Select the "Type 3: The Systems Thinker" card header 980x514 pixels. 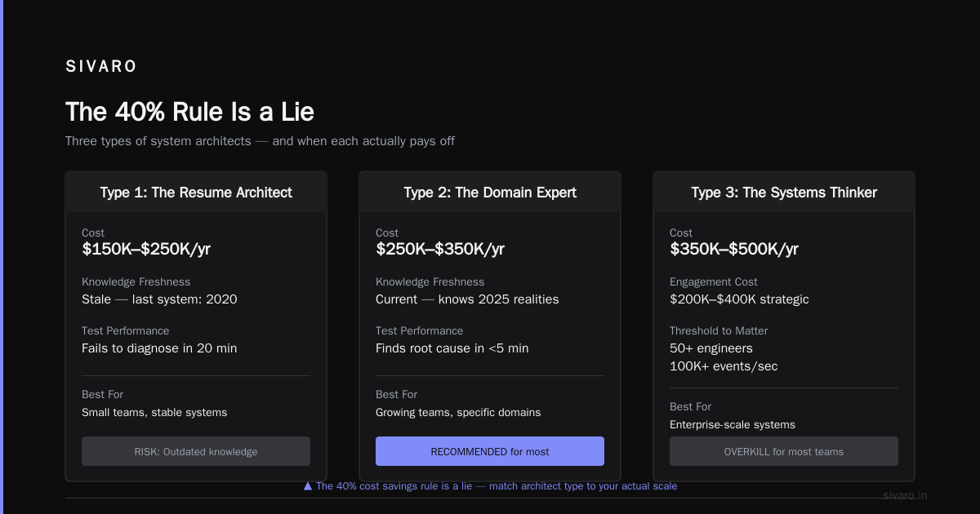784,193
